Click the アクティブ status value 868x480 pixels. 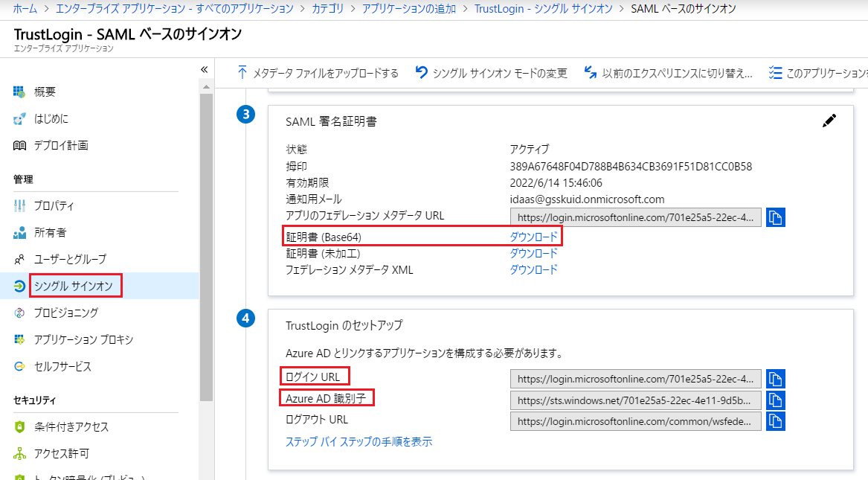coord(530,150)
